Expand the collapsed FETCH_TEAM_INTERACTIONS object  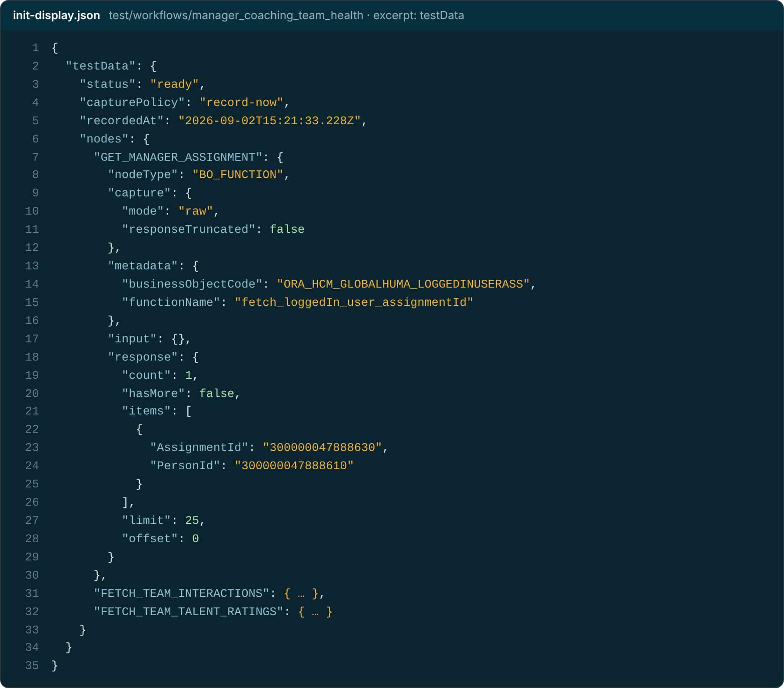coord(301,593)
